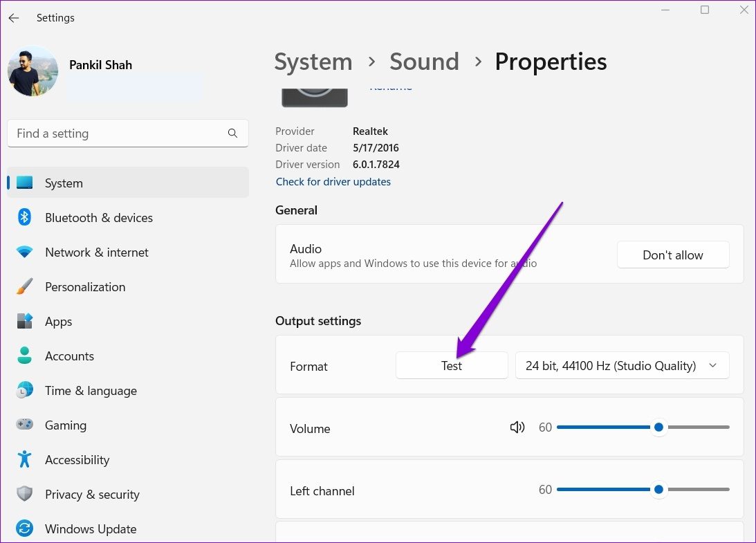Click the Network & internet Wi-Fi icon

click(25, 252)
